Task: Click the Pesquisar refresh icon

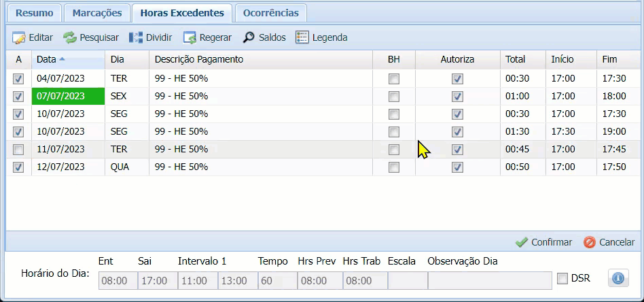Action: click(x=70, y=38)
